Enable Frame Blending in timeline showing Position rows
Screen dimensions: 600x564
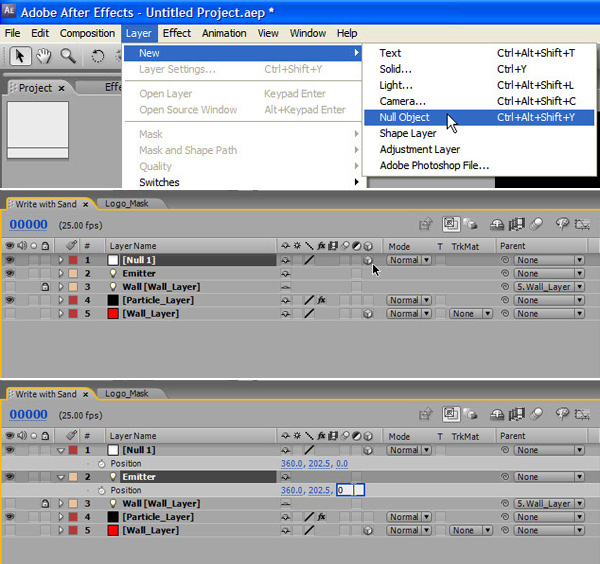coord(516,414)
